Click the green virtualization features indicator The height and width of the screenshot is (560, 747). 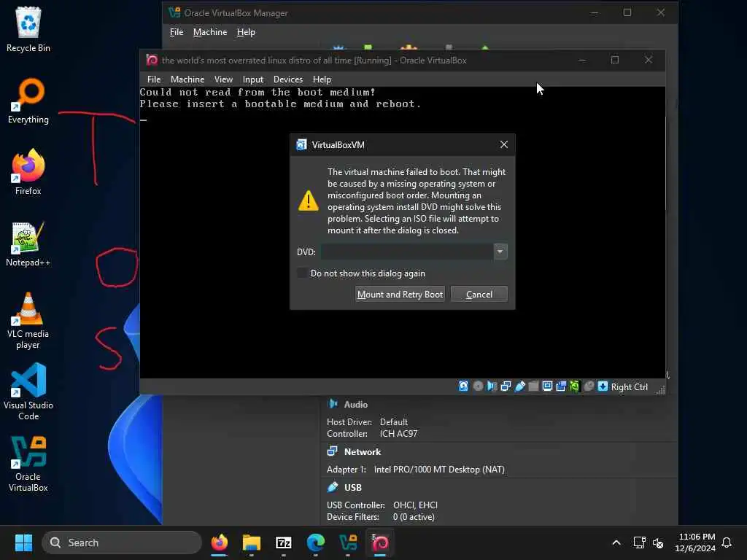[575, 386]
